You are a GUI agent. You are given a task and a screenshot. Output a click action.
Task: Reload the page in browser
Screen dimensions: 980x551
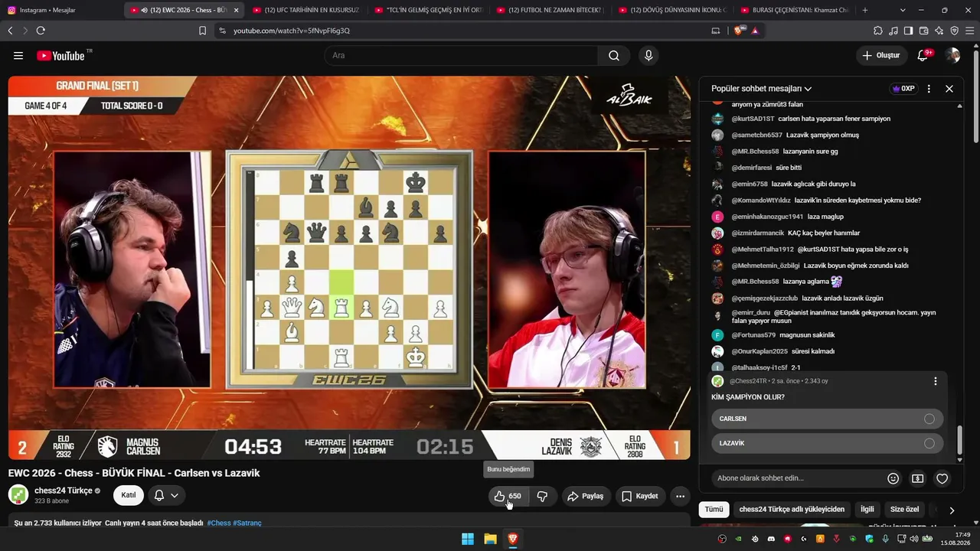tap(41, 31)
